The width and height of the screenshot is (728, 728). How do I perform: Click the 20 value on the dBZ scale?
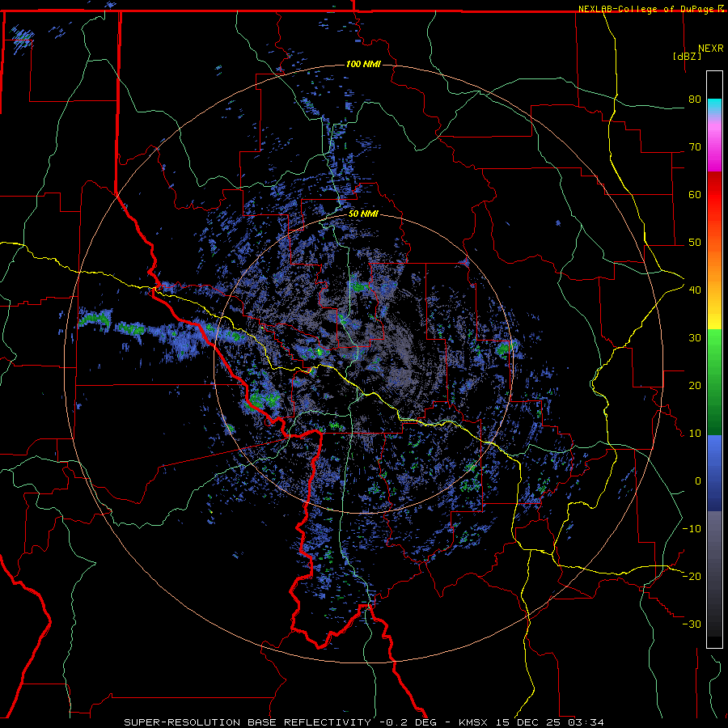pos(695,386)
